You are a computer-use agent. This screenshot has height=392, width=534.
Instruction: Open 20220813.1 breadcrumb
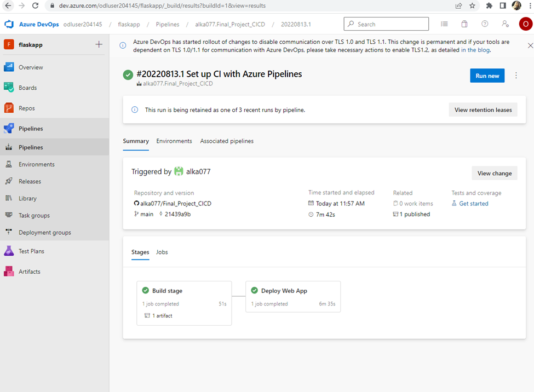coord(296,24)
